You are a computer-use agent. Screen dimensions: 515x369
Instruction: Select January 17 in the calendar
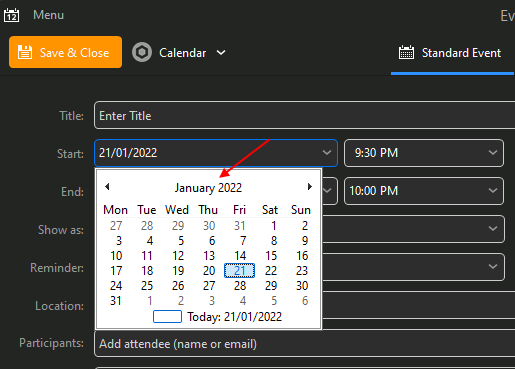(x=116, y=271)
